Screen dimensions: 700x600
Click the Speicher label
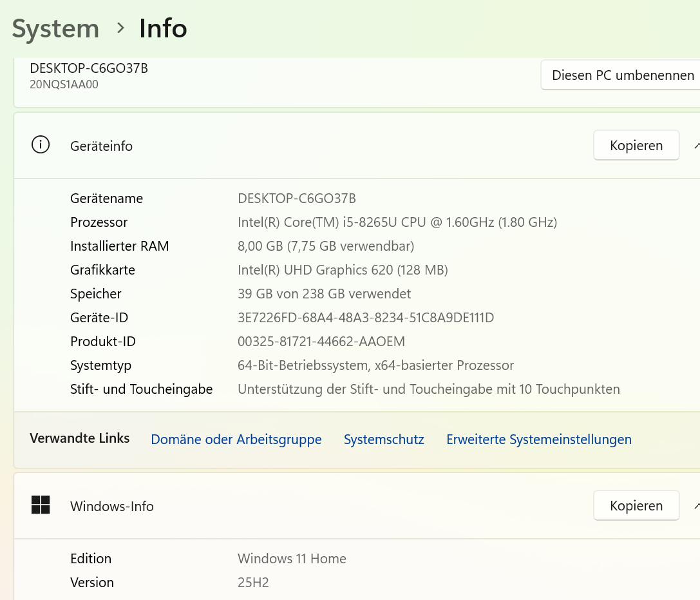[x=95, y=294]
